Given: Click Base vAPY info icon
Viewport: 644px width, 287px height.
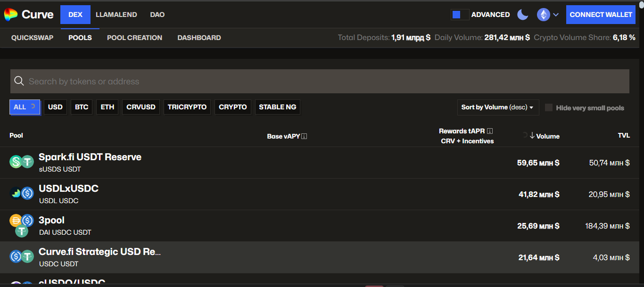Looking at the screenshot, I should [x=304, y=137].
